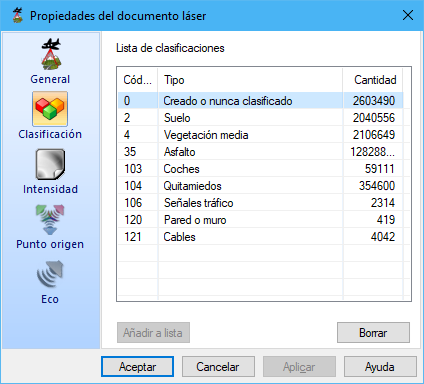Click the quantity value 354600
Viewport: 424px width, 384px height.
377,186
